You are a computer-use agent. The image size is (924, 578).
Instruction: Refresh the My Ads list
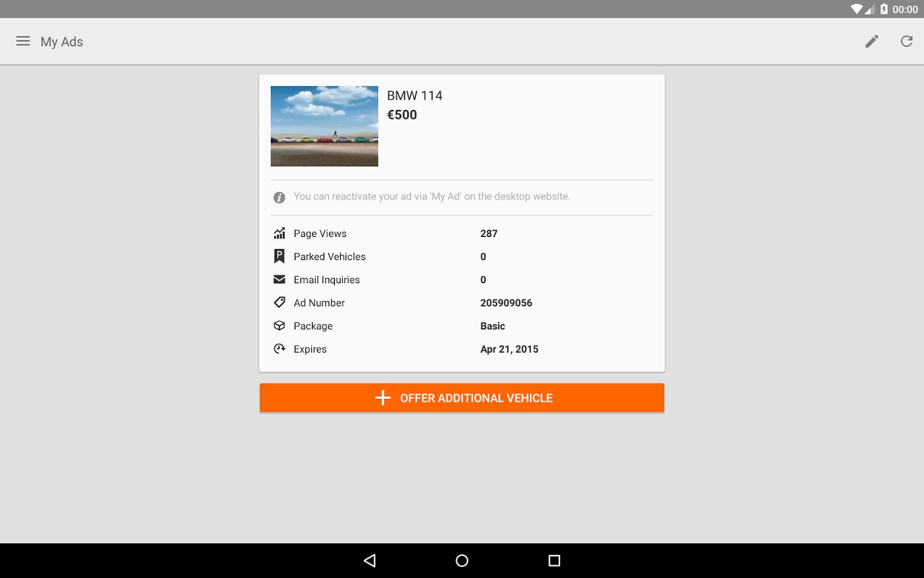click(x=906, y=41)
